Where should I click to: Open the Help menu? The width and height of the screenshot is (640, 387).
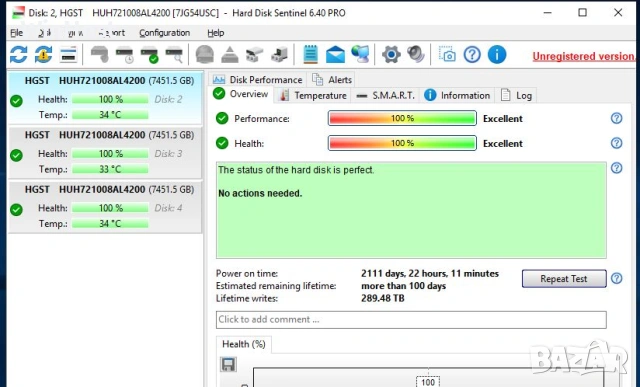tap(216, 33)
